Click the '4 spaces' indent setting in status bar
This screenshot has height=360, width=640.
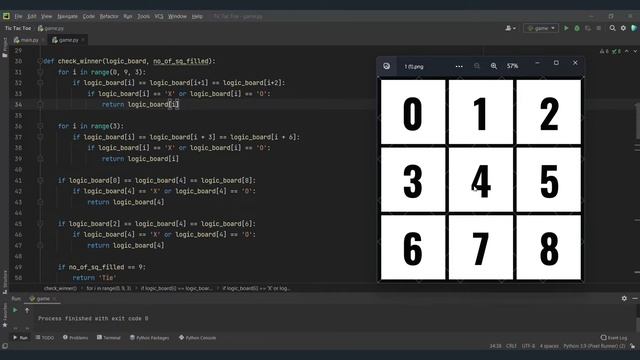click(x=549, y=346)
